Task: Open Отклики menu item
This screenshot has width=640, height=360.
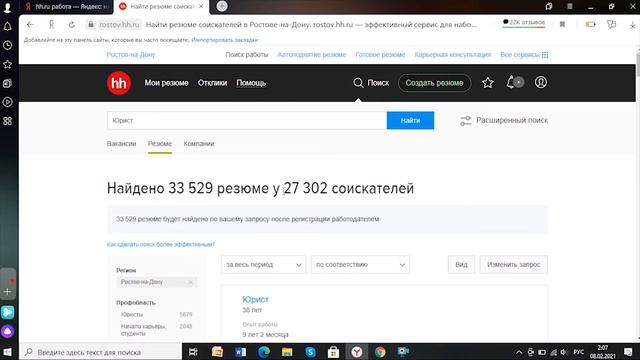Action: (x=212, y=83)
